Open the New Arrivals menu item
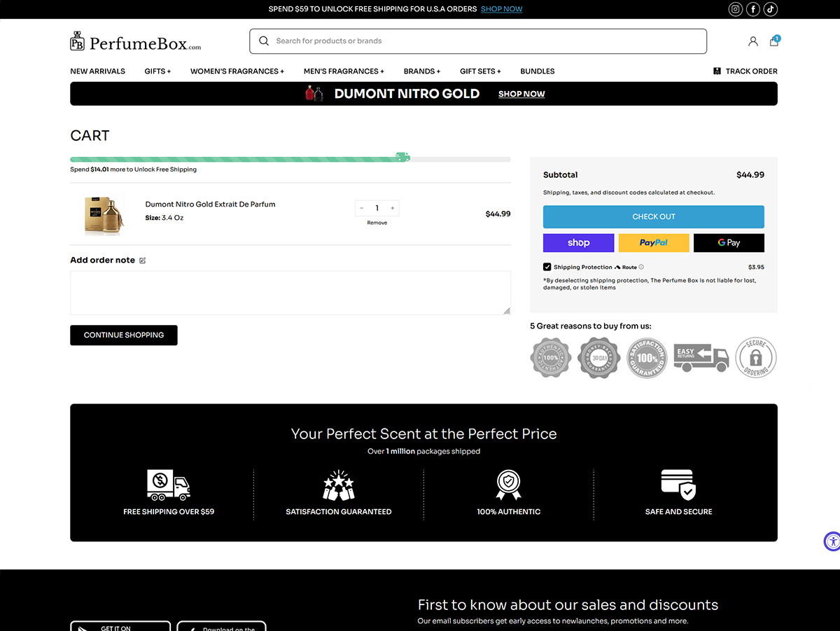This screenshot has height=631, width=840. pos(98,71)
